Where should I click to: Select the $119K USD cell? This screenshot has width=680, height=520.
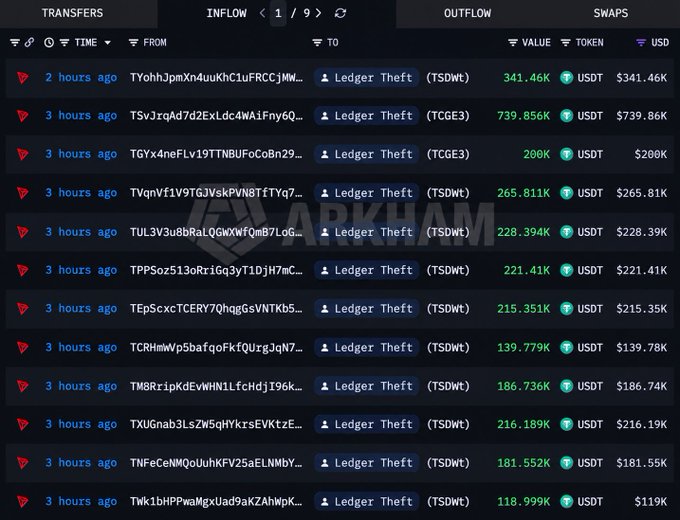tap(651, 501)
